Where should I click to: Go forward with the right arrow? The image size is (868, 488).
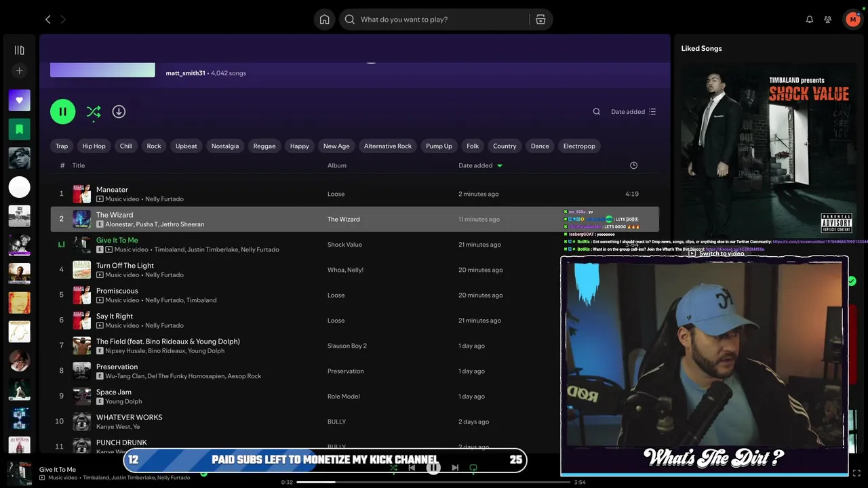[x=63, y=20]
